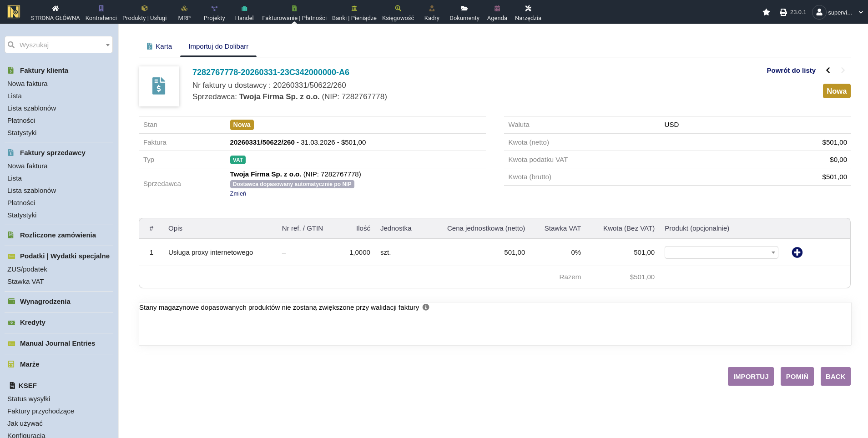Click the print page icon
The image size is (868, 438).
[x=783, y=12]
